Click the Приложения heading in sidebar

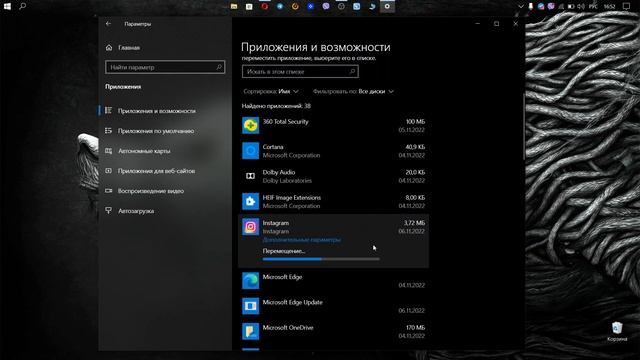[123, 87]
